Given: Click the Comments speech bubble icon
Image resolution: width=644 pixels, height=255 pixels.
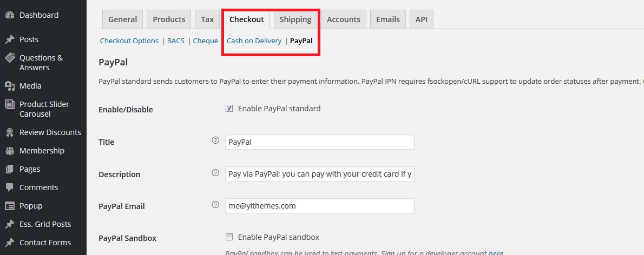Looking at the screenshot, I should 9,187.
